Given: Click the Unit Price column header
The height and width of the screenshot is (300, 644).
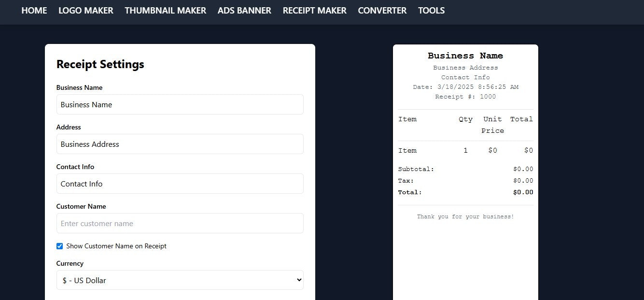Looking at the screenshot, I should (492, 125).
